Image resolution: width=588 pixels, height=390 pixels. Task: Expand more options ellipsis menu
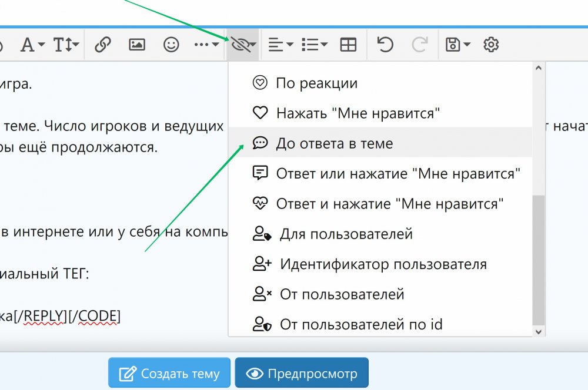(x=206, y=45)
